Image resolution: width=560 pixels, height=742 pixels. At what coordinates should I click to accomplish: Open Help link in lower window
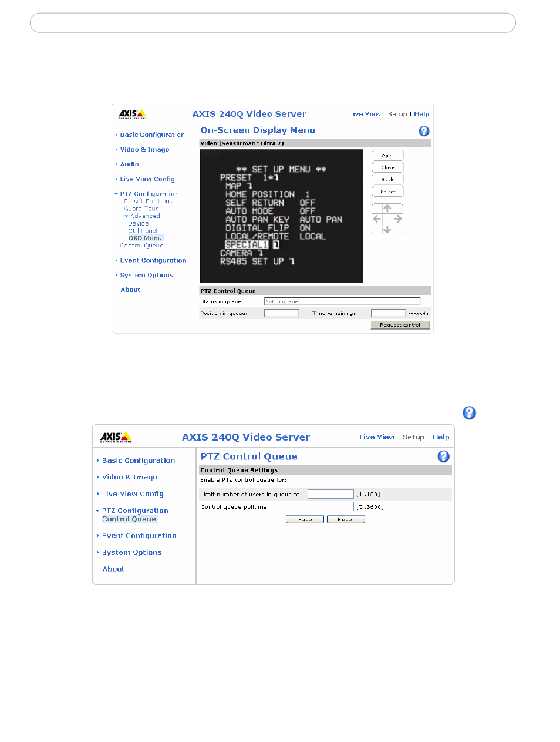tap(441, 437)
